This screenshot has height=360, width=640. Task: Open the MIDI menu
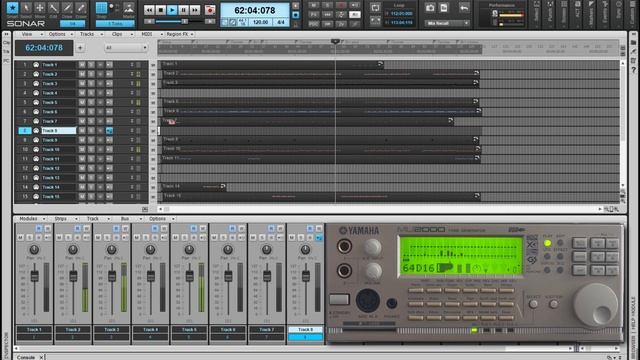[x=147, y=34]
